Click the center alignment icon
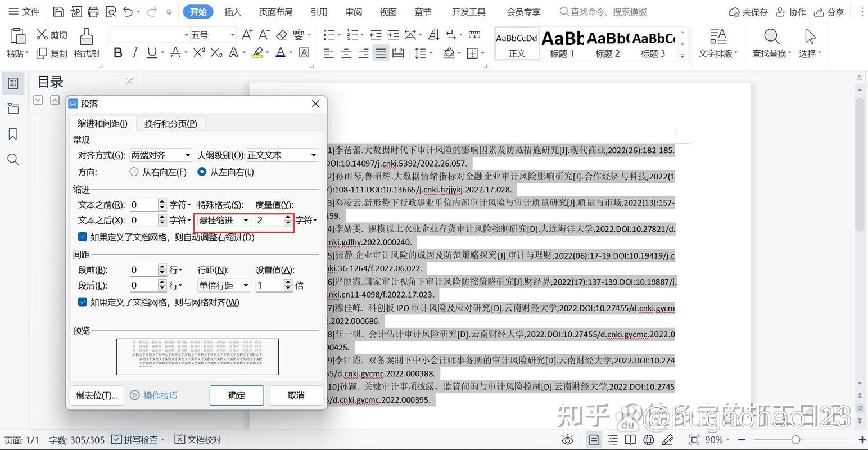The image size is (868, 450). [346, 53]
